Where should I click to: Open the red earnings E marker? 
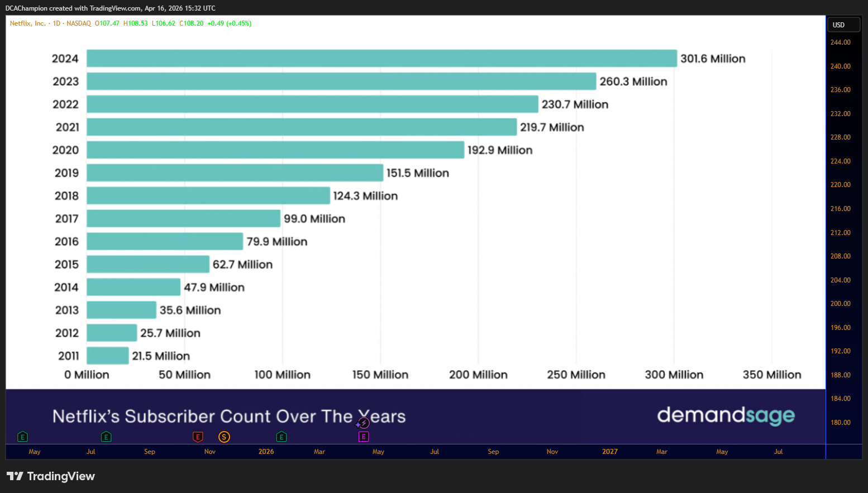(x=198, y=437)
